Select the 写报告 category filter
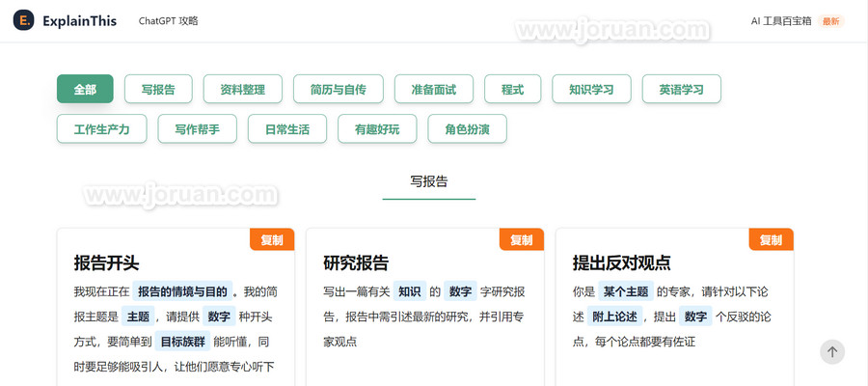 (158, 89)
